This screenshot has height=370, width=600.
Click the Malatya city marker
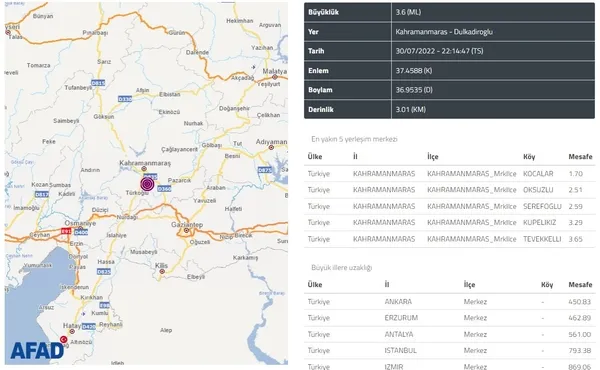(x=274, y=77)
